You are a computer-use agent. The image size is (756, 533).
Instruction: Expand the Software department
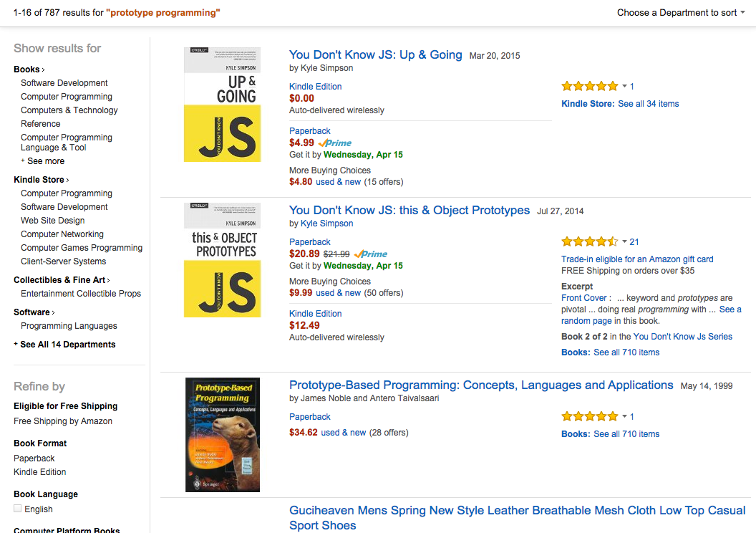(34, 312)
